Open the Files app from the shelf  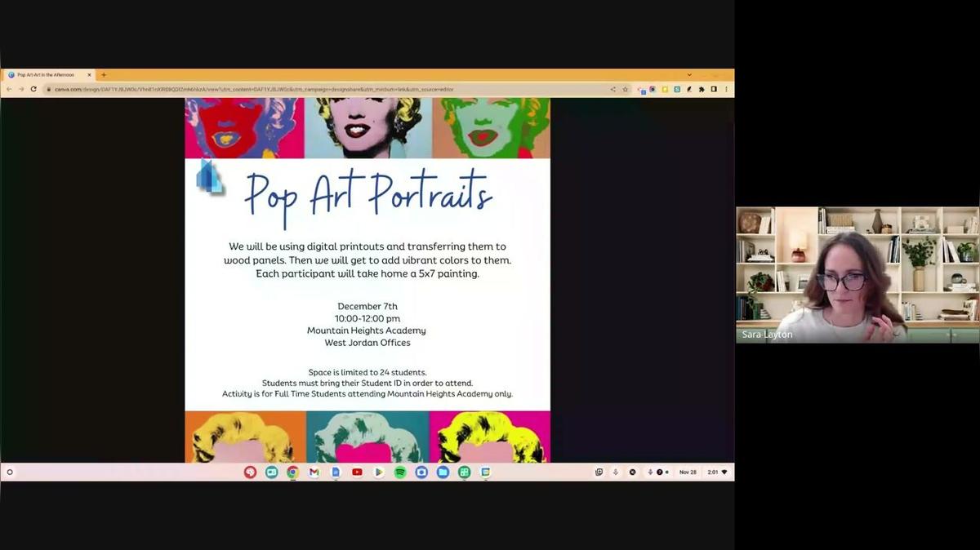click(443, 472)
